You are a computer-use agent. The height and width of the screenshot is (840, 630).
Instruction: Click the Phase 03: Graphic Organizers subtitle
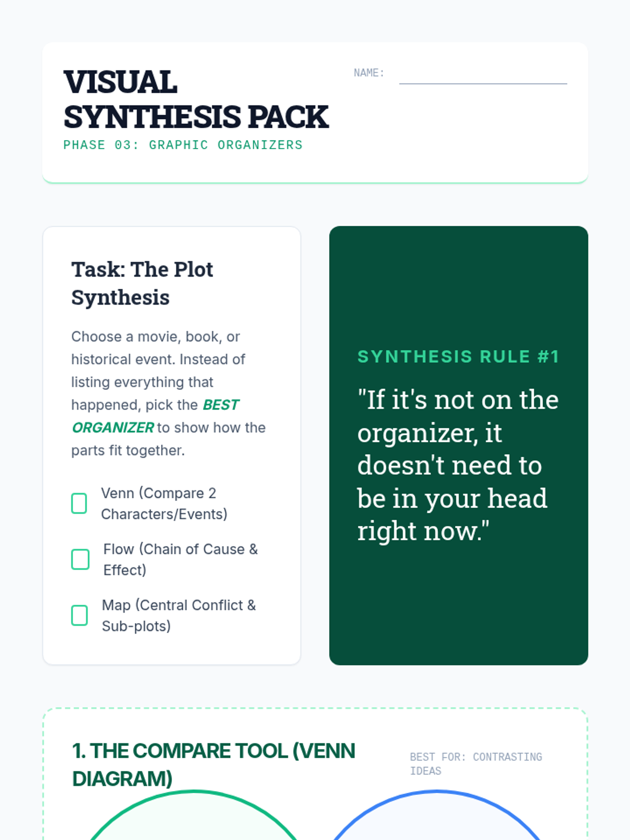click(183, 145)
